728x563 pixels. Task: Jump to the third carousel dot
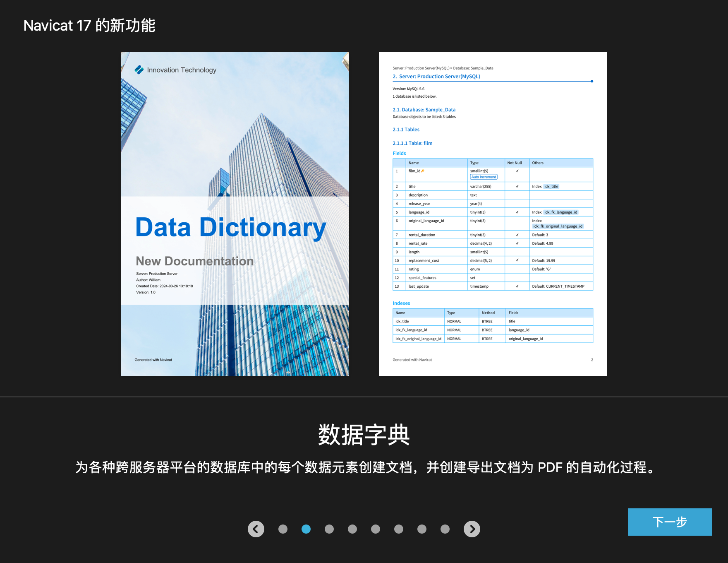tap(329, 529)
